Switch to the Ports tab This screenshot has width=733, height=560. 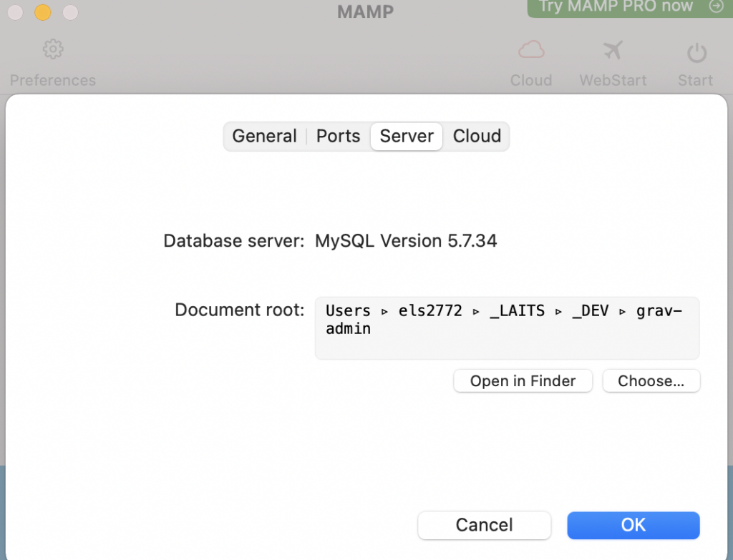coord(338,136)
